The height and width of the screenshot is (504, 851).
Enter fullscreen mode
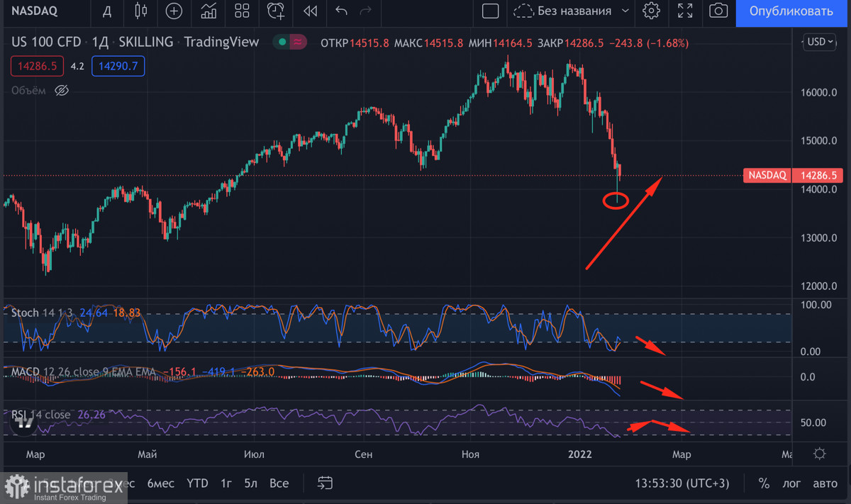pos(685,11)
